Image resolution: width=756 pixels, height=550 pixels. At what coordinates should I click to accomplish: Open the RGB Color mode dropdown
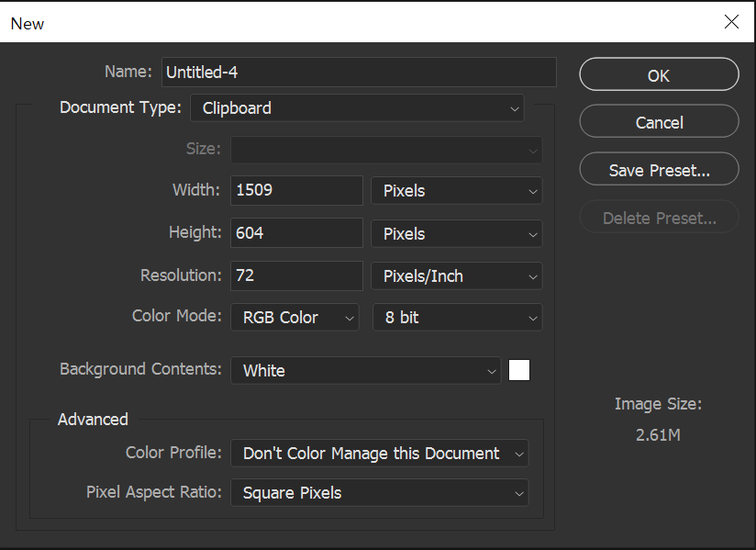coord(295,318)
